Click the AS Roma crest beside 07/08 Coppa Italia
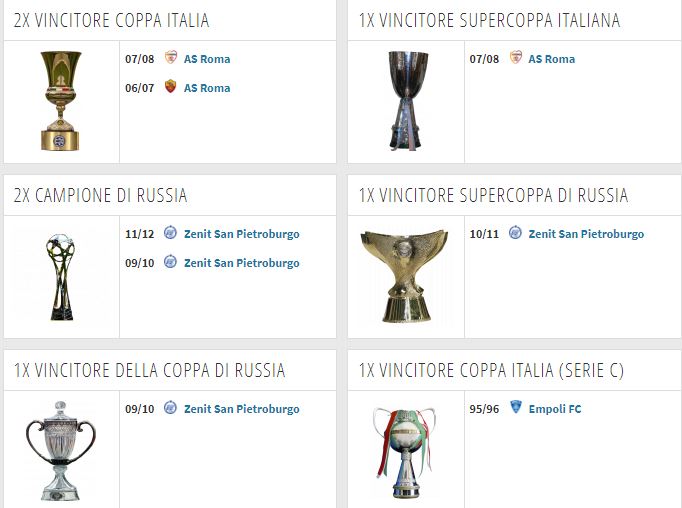The image size is (682, 508). (170, 58)
